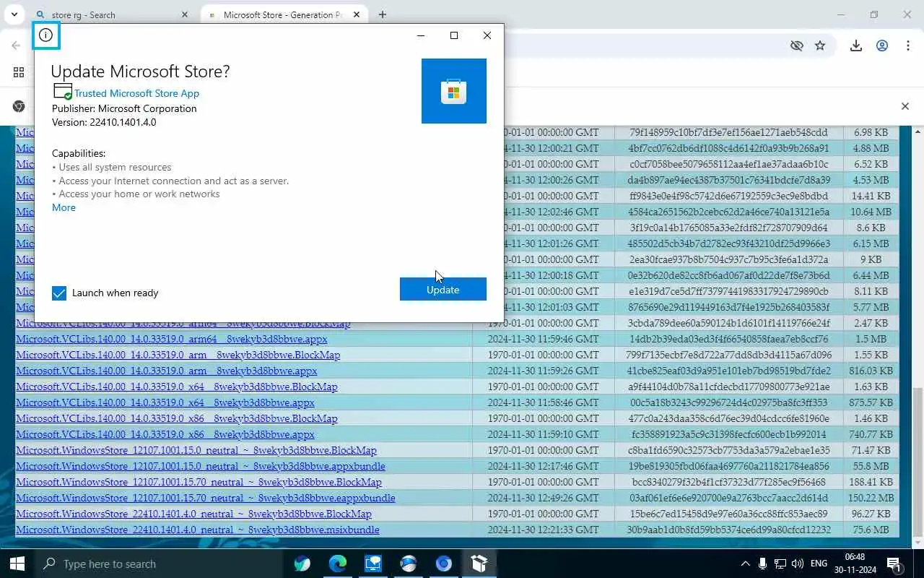Show hidden tray icons chevron
Image resolution: width=924 pixels, height=578 pixels.
(x=745, y=564)
